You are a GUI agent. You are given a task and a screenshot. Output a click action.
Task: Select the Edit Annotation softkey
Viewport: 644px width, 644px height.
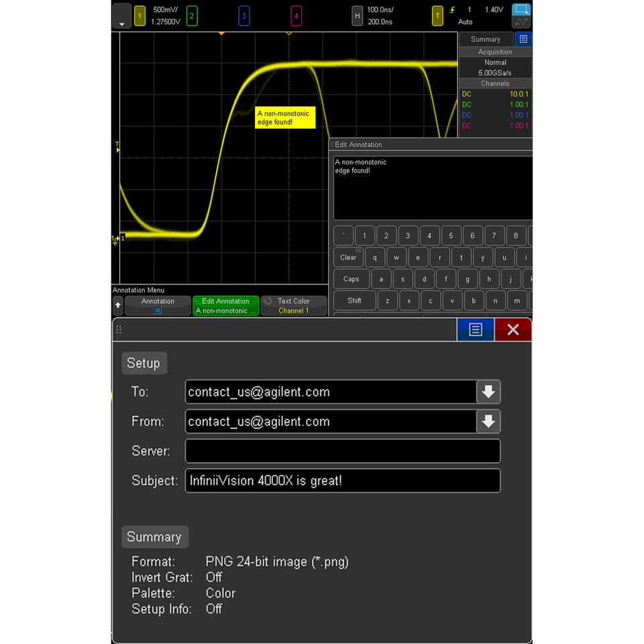click(225, 306)
